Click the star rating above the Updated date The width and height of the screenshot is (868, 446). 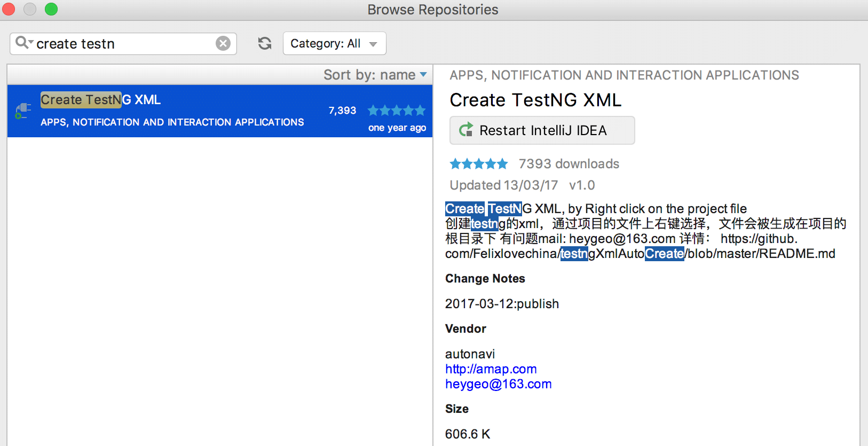point(478,164)
